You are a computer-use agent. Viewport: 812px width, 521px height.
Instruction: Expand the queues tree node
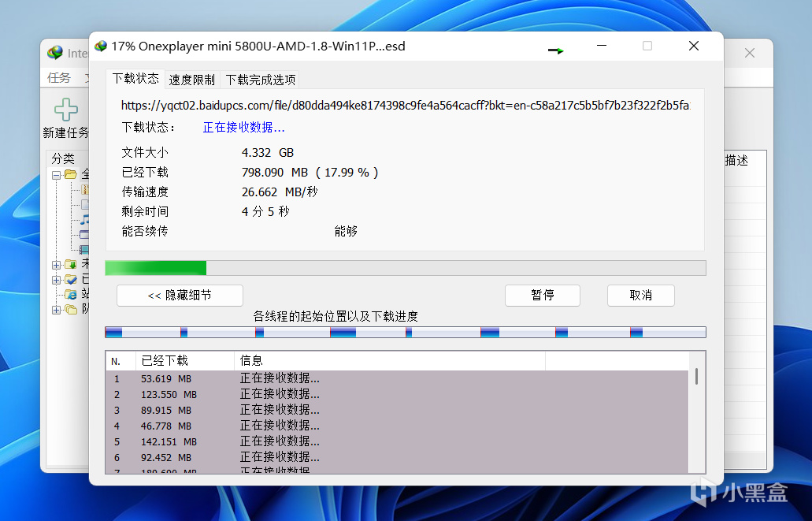tap(56, 310)
